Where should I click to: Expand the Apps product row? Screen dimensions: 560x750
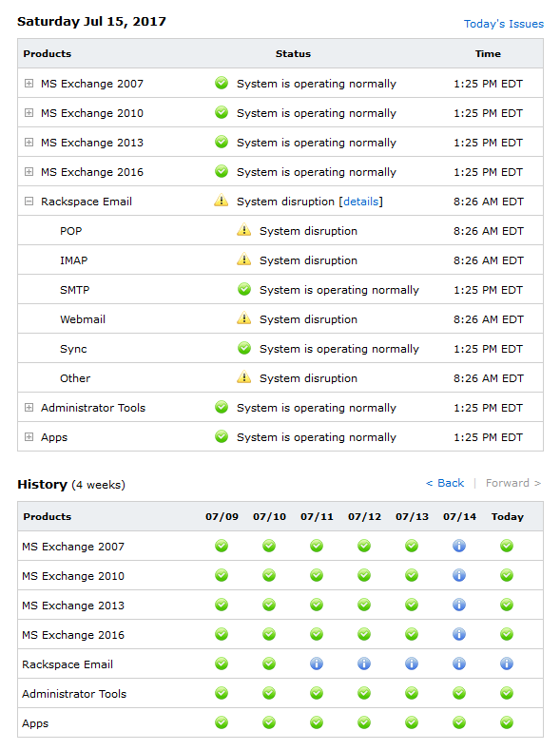(29, 437)
